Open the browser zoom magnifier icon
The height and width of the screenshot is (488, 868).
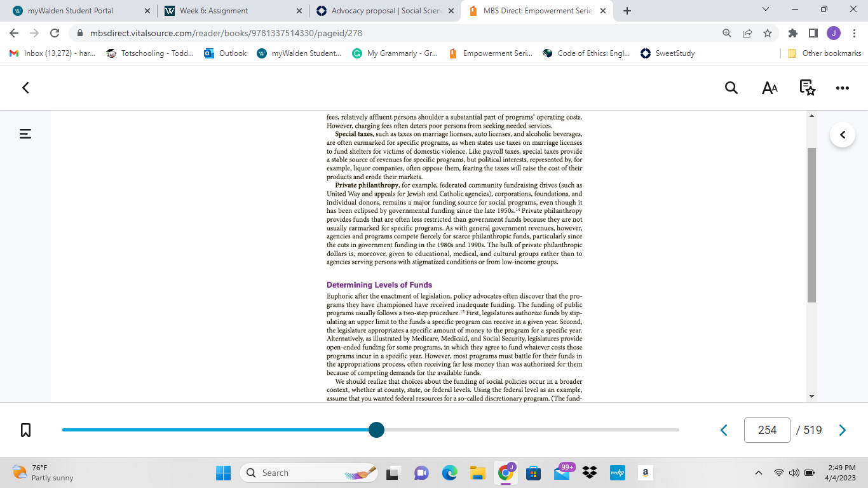727,33
